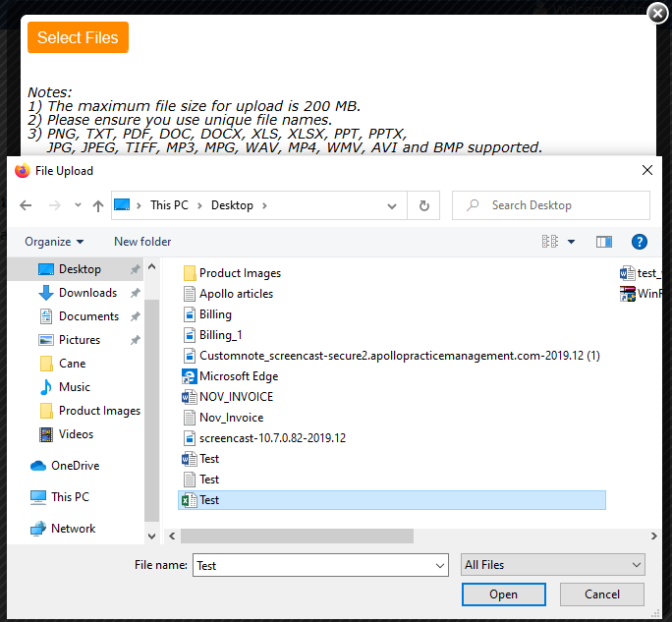The width and height of the screenshot is (672, 622).
Task: Open OneDrive in the navigation pane
Action: (x=75, y=466)
